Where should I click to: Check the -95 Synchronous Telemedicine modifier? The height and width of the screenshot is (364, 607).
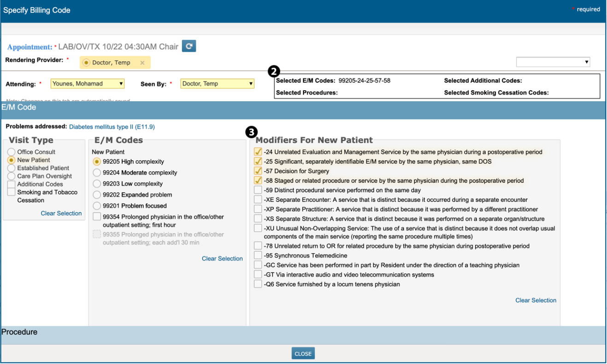pos(258,255)
